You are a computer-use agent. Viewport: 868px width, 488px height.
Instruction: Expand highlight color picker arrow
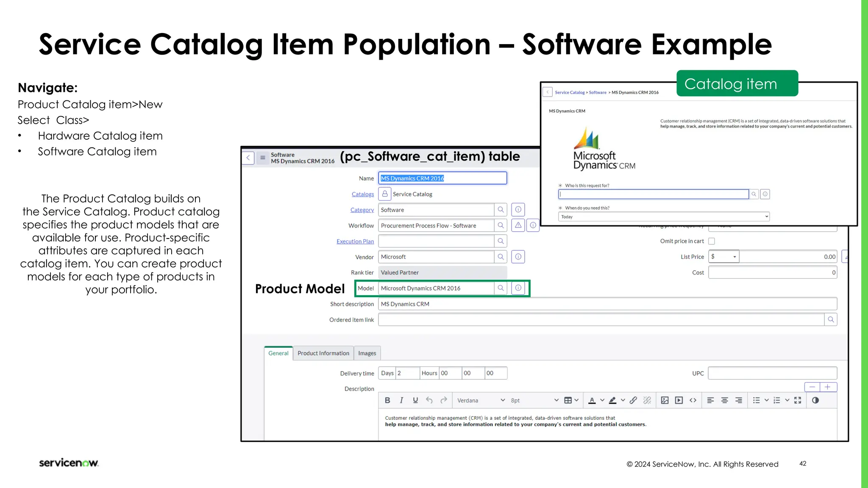coord(623,400)
